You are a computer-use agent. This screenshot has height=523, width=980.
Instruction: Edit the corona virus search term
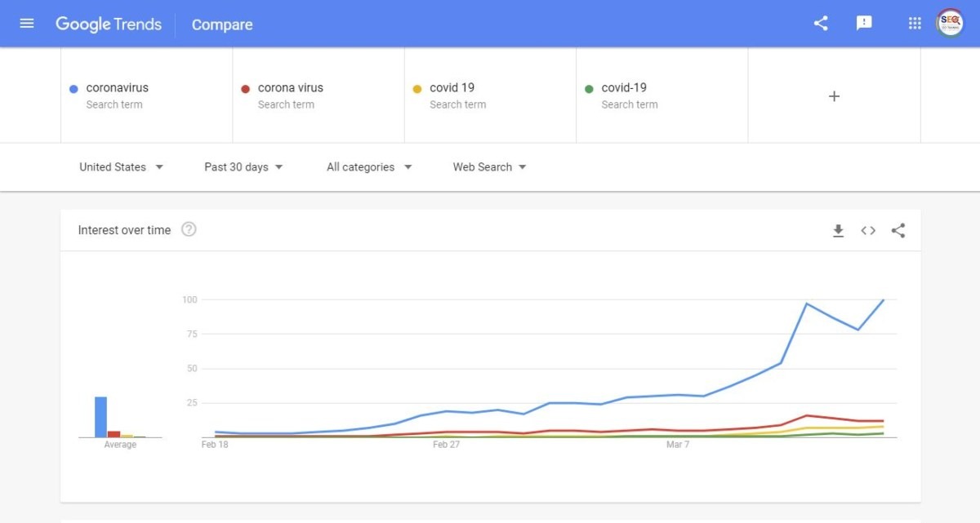318,95
